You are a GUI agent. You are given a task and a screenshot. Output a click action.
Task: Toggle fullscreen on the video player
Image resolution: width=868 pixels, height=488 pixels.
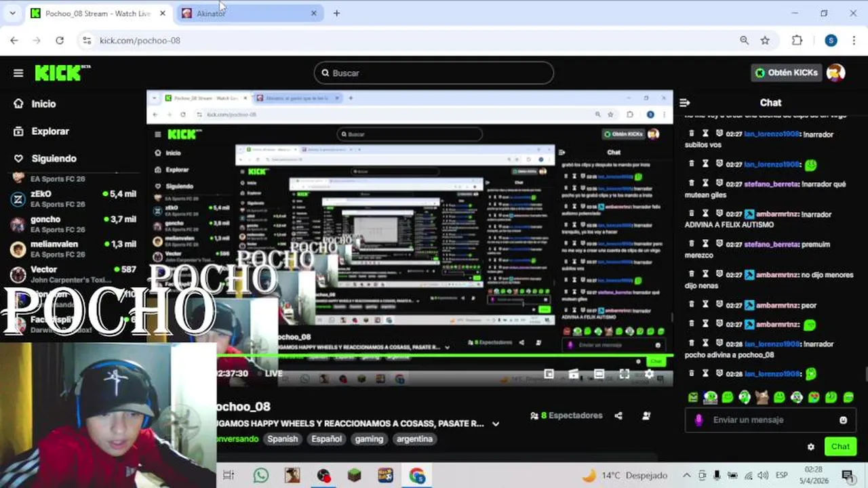624,373
